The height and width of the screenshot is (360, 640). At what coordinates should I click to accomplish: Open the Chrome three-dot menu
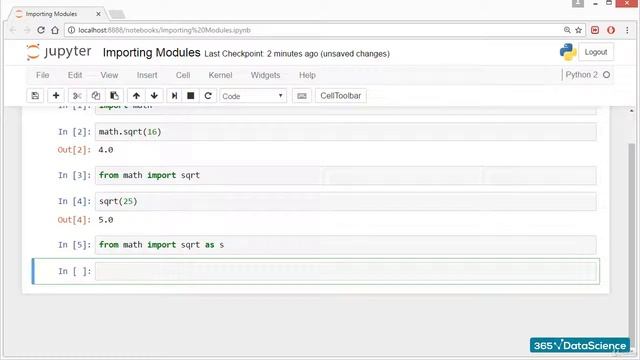[x=627, y=30]
